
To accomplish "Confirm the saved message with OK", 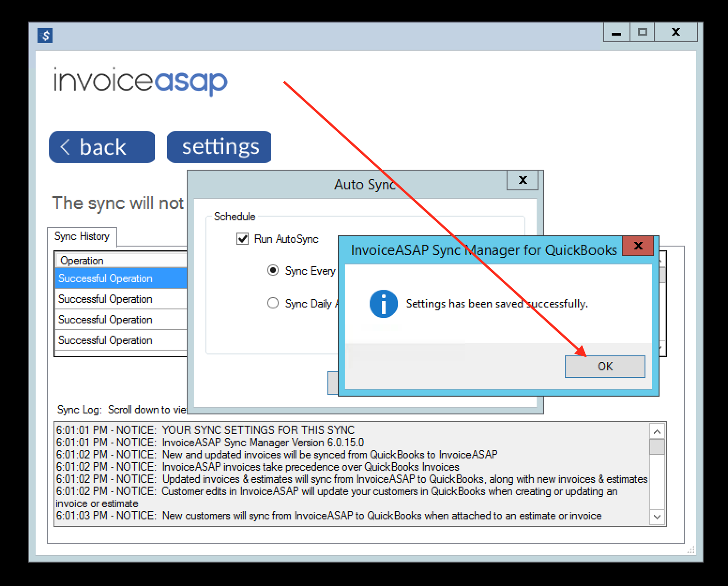I will pyautogui.click(x=604, y=366).
